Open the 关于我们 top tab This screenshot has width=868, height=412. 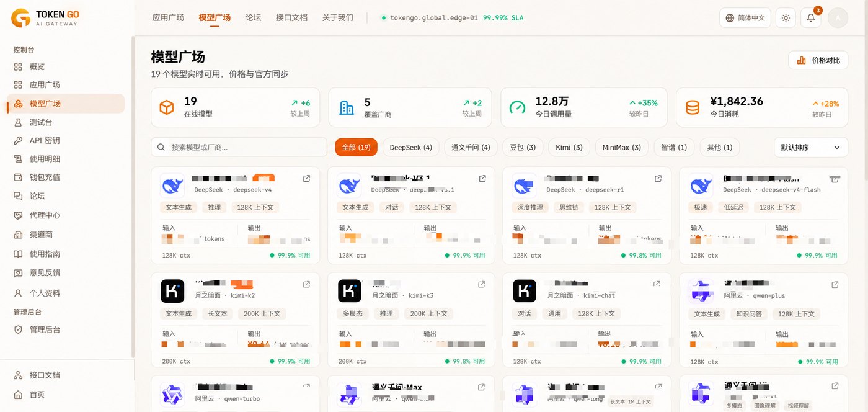coord(338,17)
